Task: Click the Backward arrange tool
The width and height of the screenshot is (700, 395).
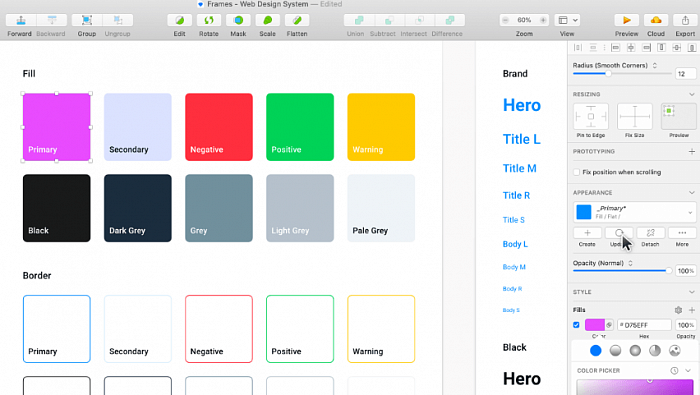Action: [x=52, y=20]
